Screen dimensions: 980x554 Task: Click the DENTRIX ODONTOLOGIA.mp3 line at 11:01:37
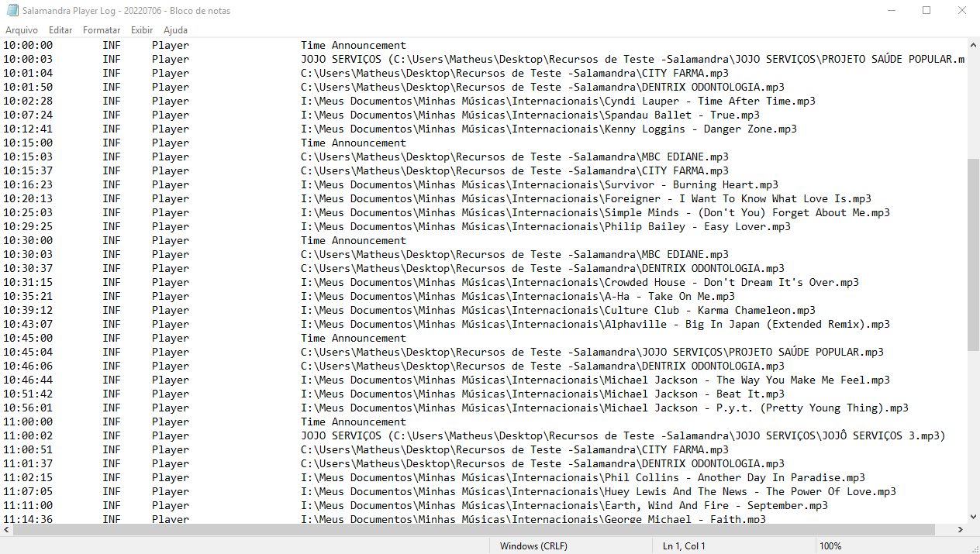(x=394, y=464)
